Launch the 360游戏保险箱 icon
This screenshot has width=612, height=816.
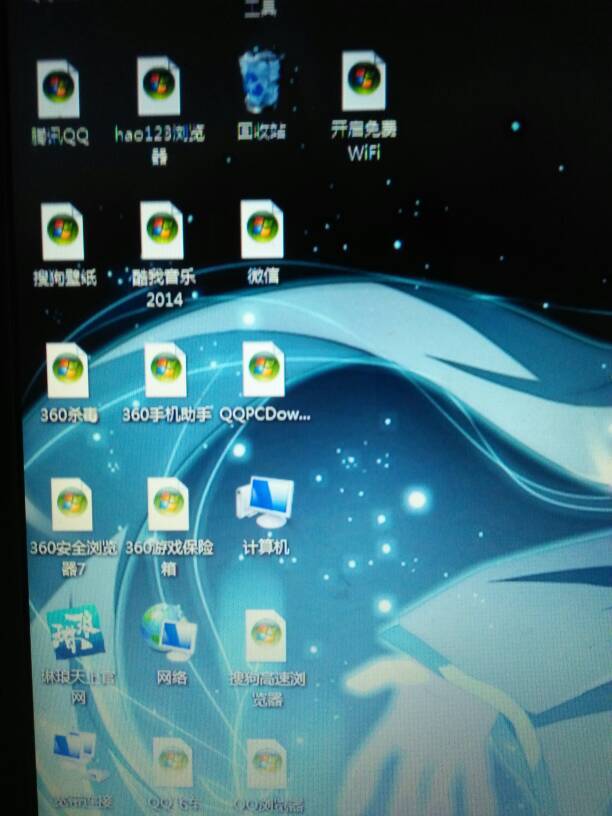coord(168,505)
